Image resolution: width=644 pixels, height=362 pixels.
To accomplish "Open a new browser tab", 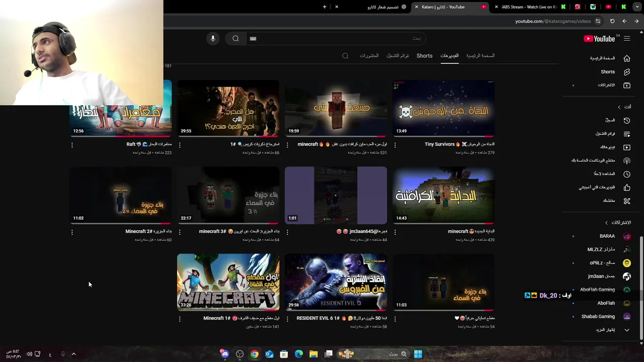I will tap(325, 7).
